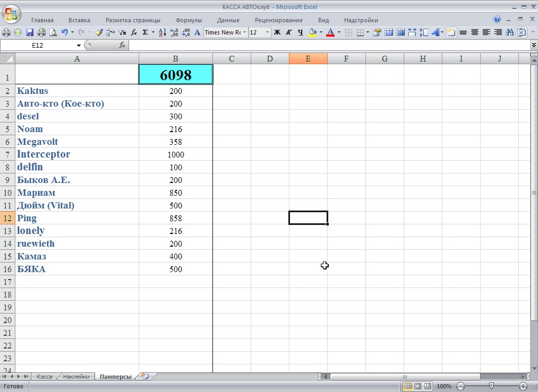Open the Times New Roman font dropdown
The width and height of the screenshot is (538, 392).
pos(244,32)
